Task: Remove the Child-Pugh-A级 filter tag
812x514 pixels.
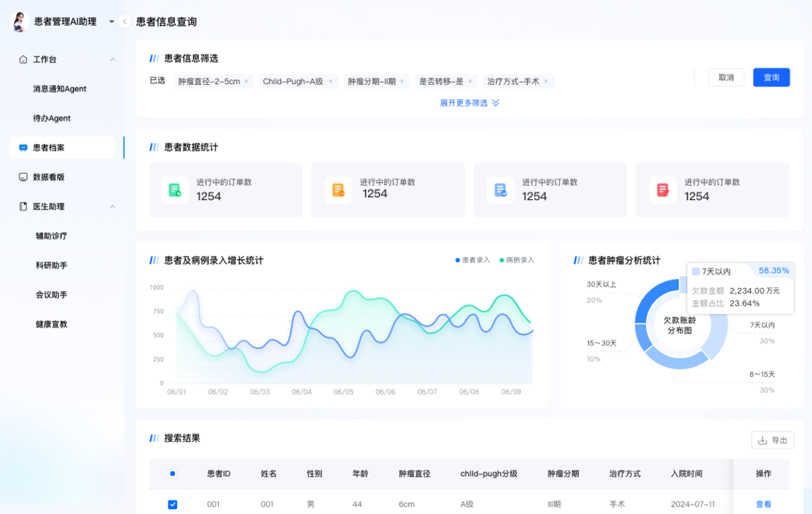Action: click(x=330, y=81)
